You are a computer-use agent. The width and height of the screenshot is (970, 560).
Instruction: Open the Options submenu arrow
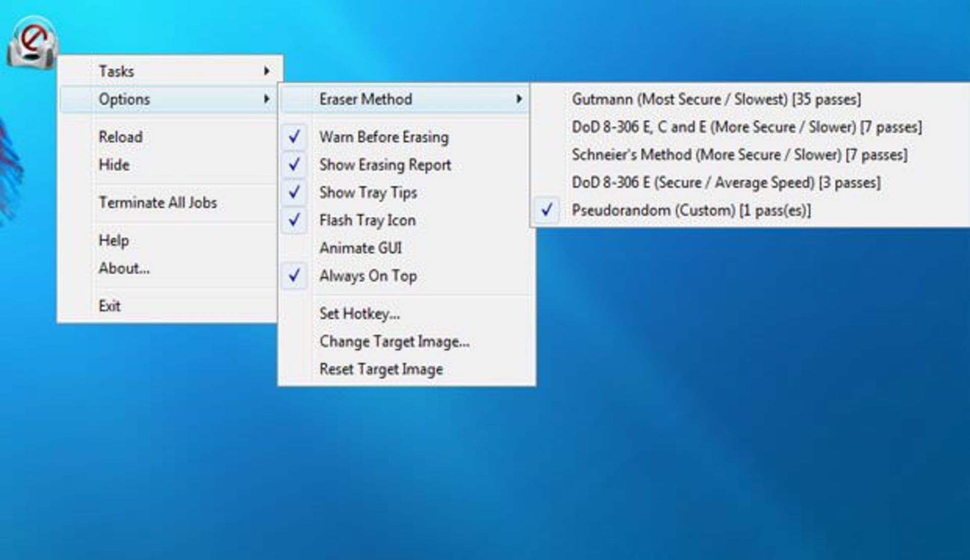point(266,99)
